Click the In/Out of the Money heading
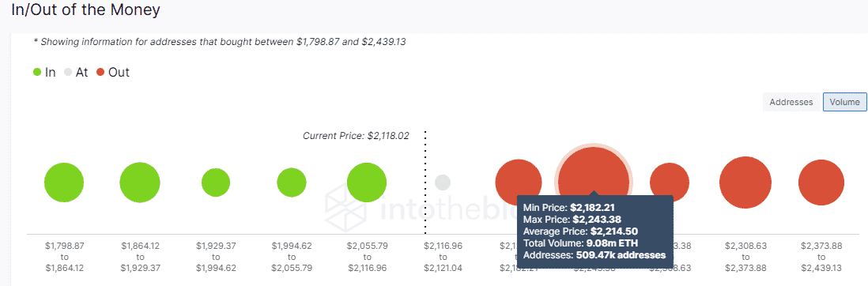 click(x=85, y=9)
